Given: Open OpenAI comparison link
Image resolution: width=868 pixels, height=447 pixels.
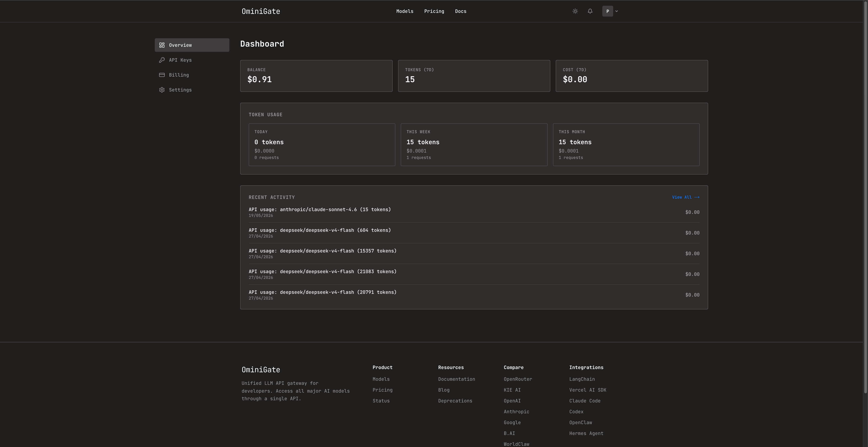Looking at the screenshot, I should 512,401.
